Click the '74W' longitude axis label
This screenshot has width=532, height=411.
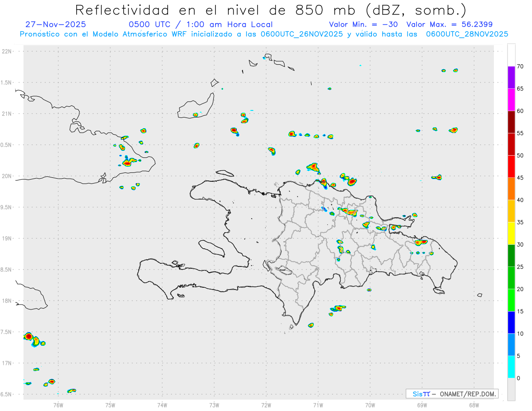(x=162, y=405)
